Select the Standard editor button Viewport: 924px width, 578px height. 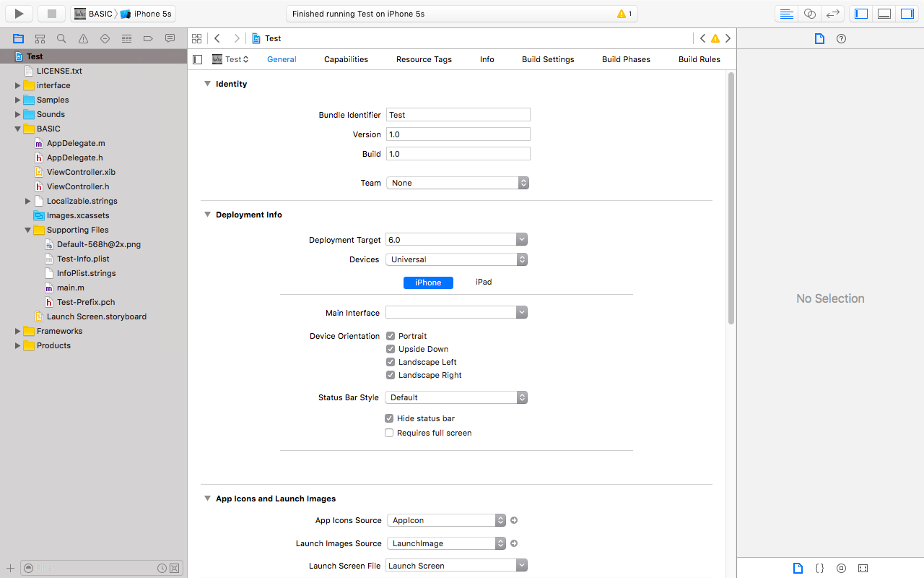point(787,14)
